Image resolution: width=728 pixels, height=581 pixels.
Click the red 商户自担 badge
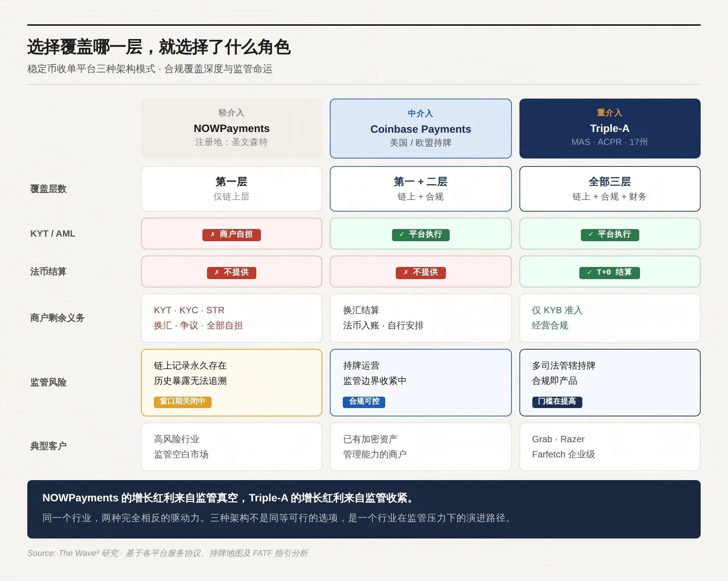pos(231,235)
